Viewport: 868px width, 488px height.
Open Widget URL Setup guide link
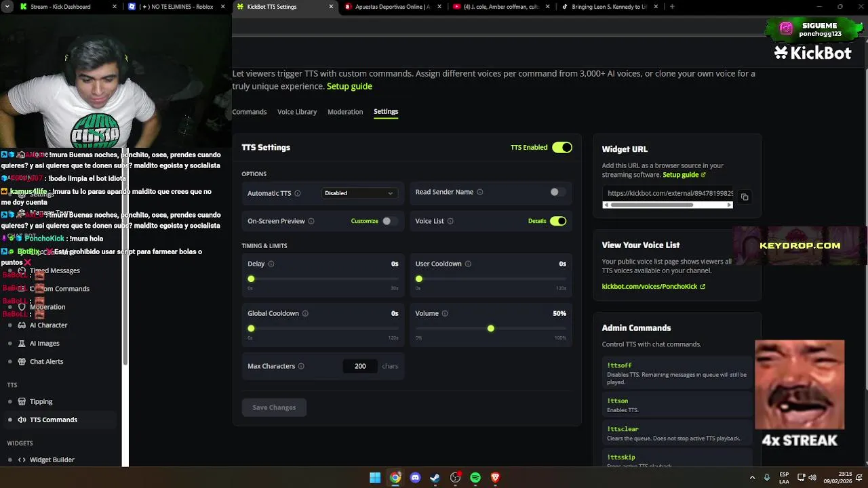coord(684,175)
